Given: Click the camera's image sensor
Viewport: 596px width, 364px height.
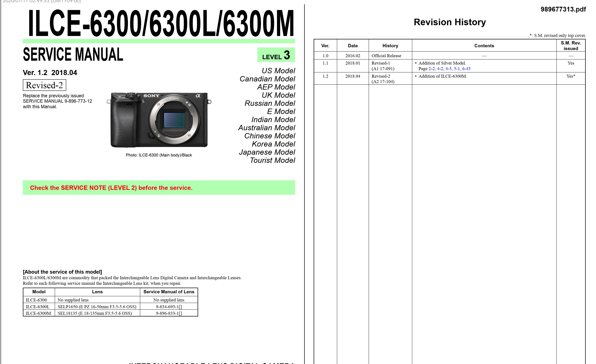Looking at the screenshot, I should pos(174,120).
